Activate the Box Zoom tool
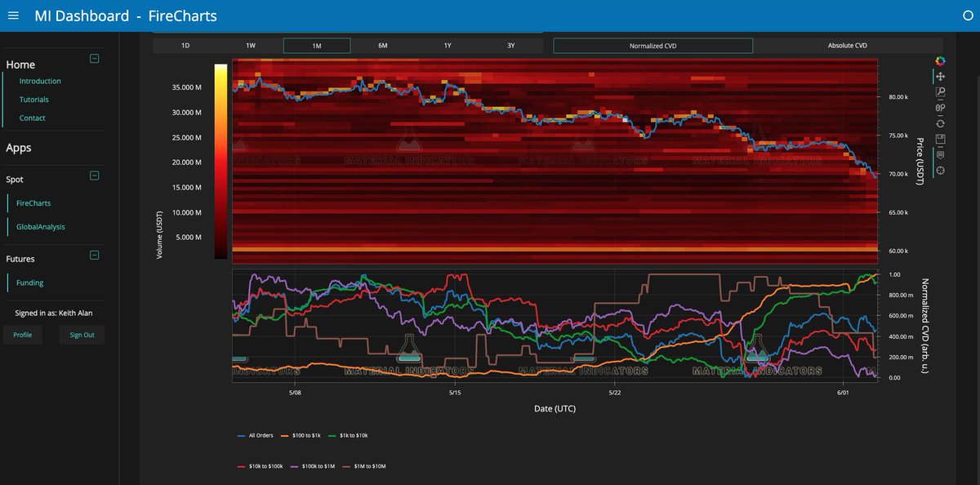The width and height of the screenshot is (980, 485). (941, 92)
